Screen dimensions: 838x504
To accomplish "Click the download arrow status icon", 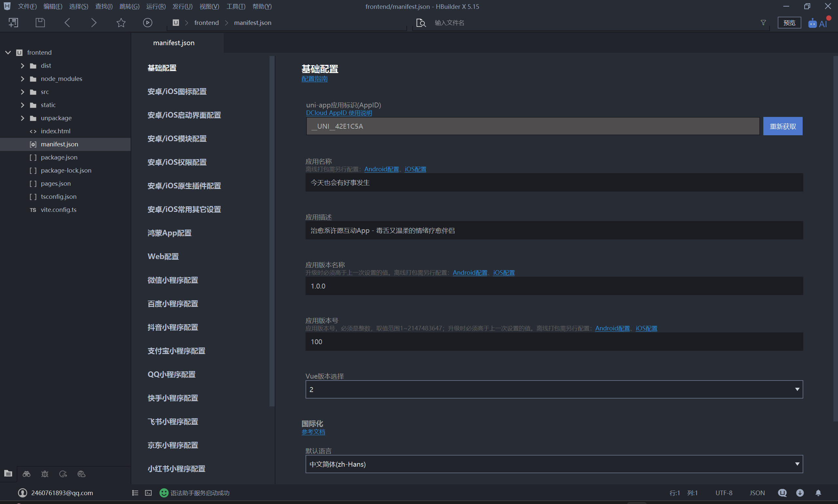I will pyautogui.click(x=800, y=493).
